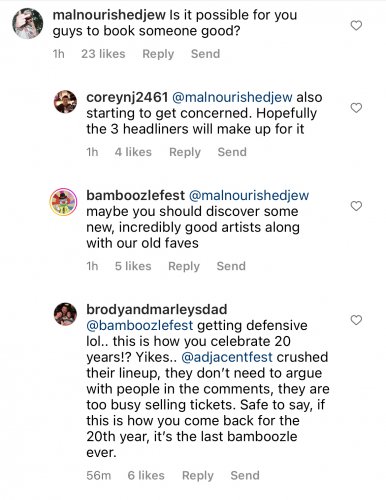
Task: Open @malnourishedjew mention in coreynj2461's reply
Action: pyautogui.click(x=232, y=97)
